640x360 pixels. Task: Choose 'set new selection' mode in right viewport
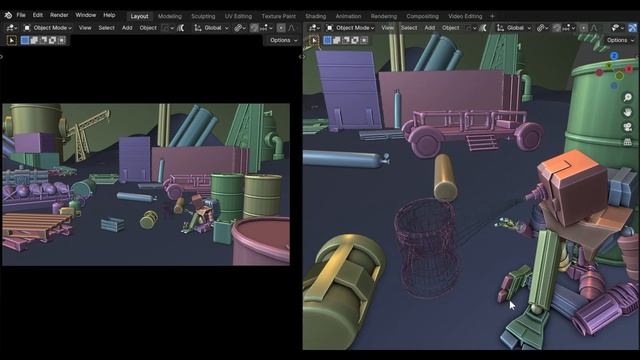[x=327, y=40]
